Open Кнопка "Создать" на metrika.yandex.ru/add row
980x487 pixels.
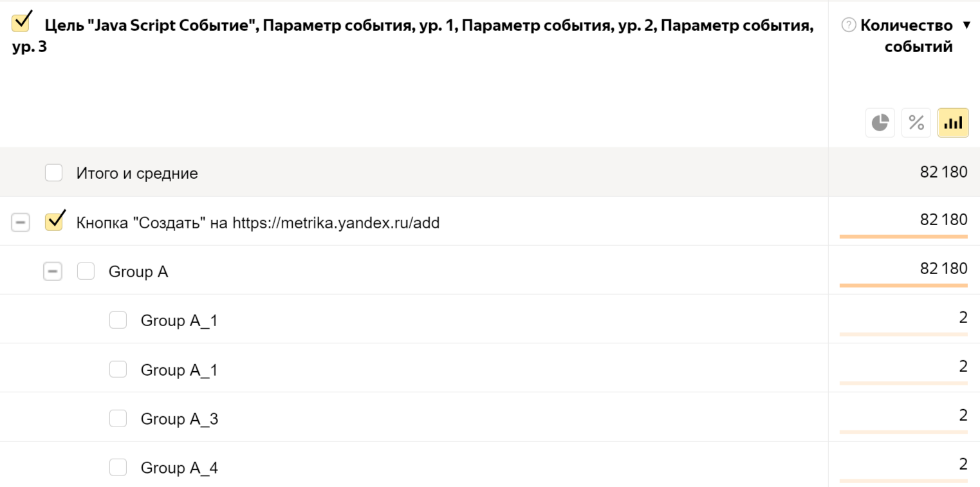(x=257, y=223)
